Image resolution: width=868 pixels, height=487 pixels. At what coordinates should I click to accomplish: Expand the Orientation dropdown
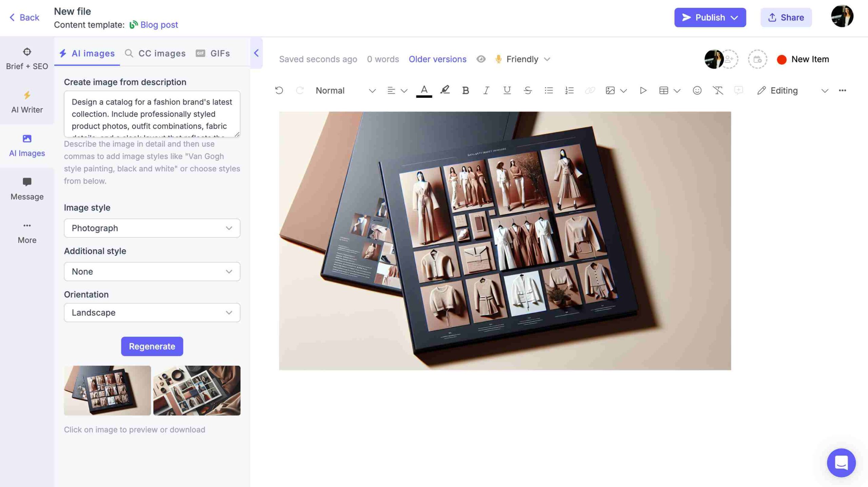pyautogui.click(x=152, y=312)
